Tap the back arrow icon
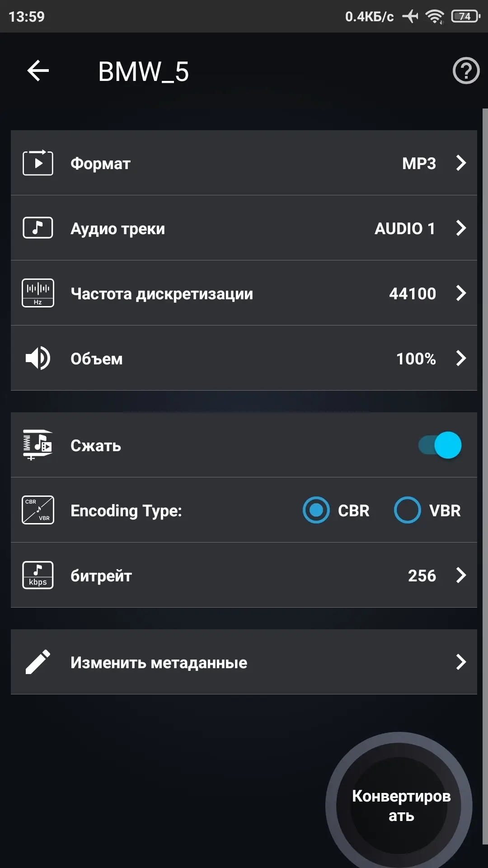488x868 pixels. [x=38, y=71]
